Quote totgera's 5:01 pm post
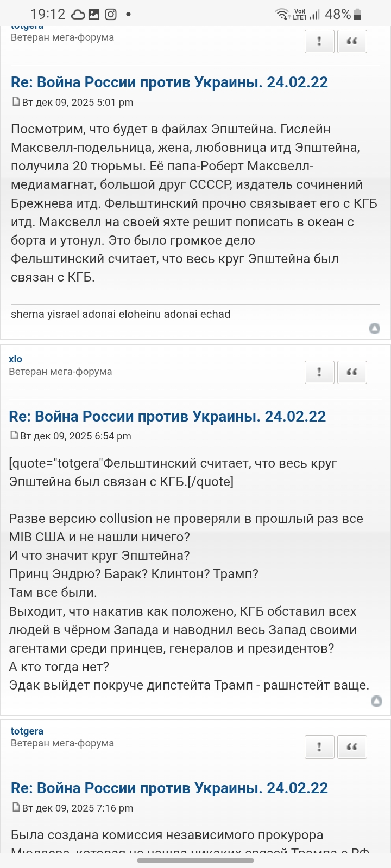 [x=352, y=41]
